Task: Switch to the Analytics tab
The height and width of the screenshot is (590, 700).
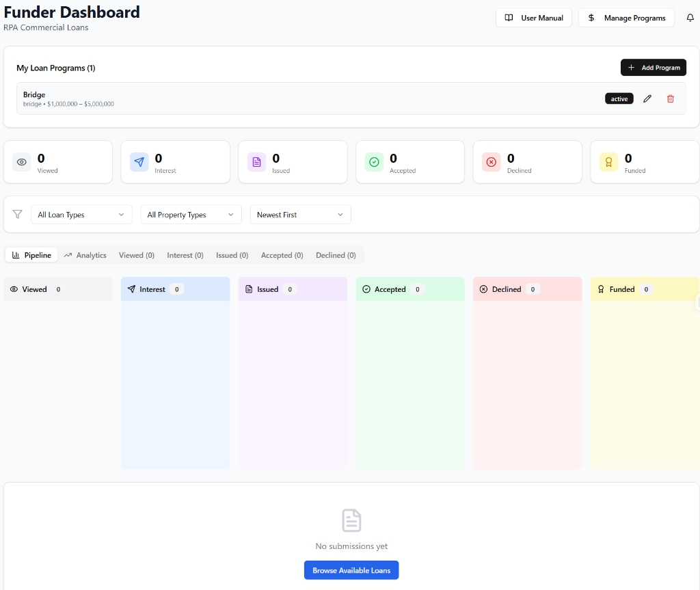Action: (x=85, y=255)
